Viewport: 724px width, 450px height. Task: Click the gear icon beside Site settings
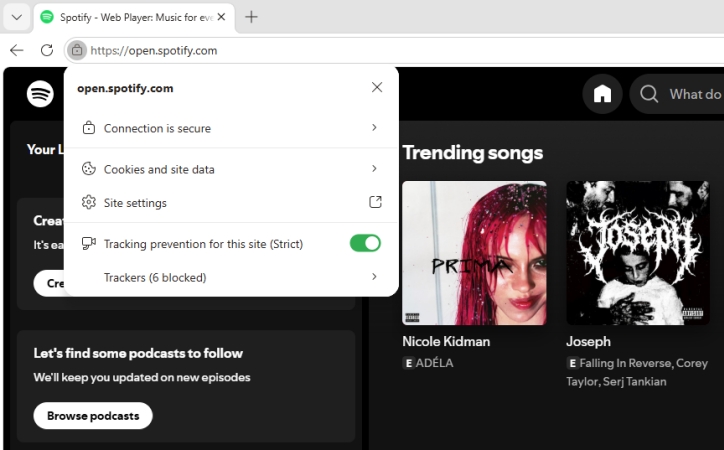[x=89, y=203]
